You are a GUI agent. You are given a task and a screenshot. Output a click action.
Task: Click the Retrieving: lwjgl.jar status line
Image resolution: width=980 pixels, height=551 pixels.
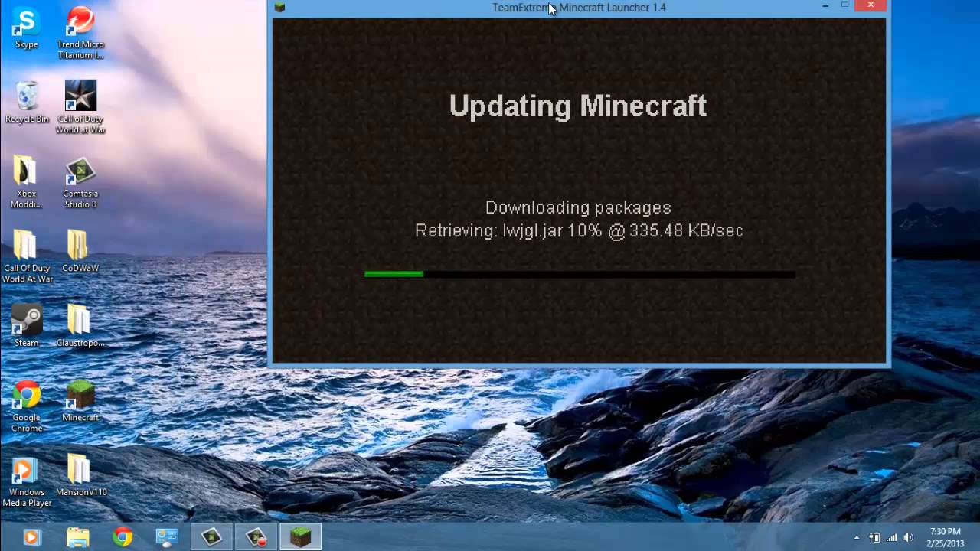(x=579, y=230)
